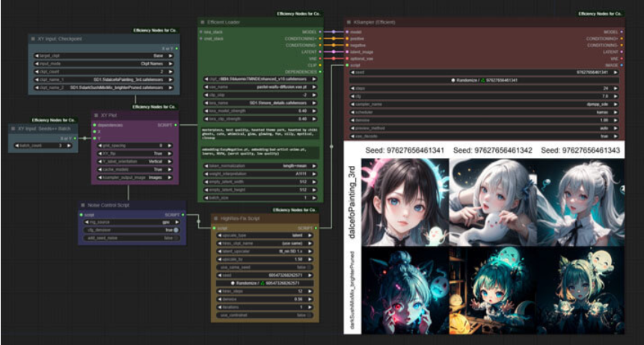
Task: Open the input_mode dropdown showing Ckpt Names
Action: pyautogui.click(x=103, y=64)
